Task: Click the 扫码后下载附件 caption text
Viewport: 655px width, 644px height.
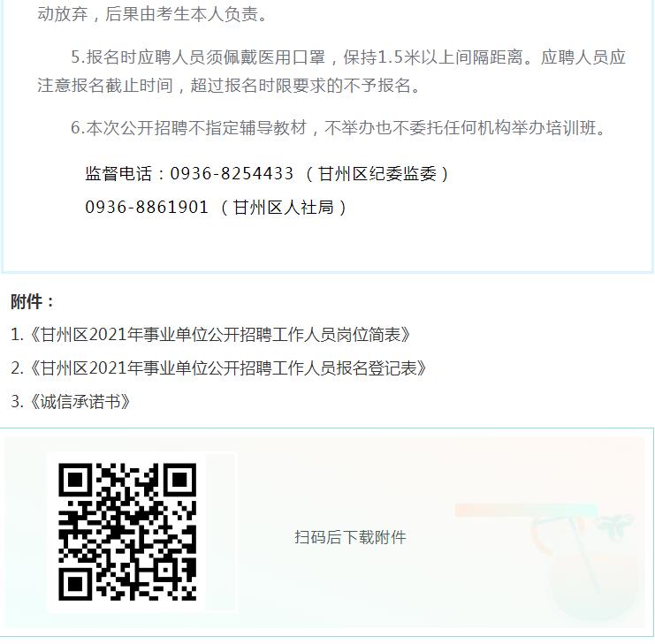Action: [x=350, y=537]
